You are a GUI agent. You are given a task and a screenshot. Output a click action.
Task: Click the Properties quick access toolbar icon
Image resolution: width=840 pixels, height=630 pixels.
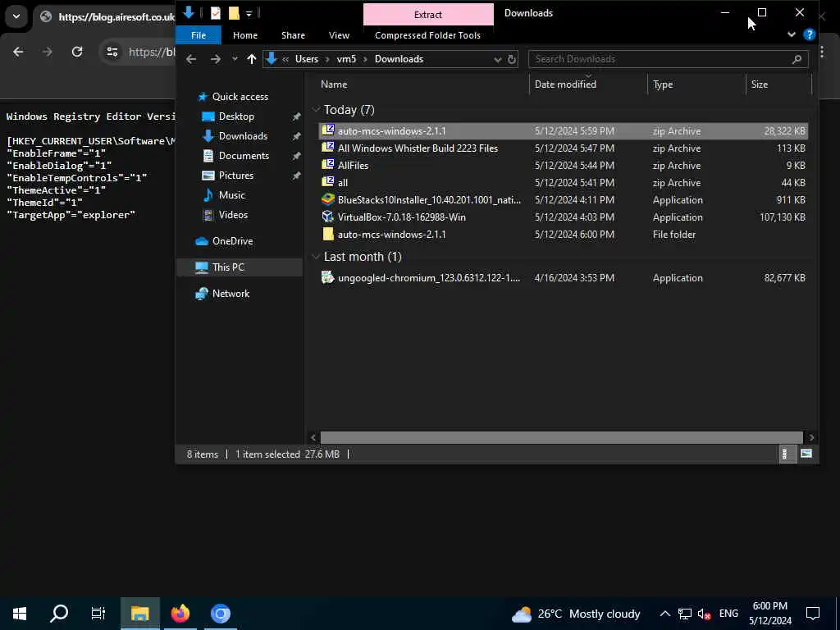[216, 13]
